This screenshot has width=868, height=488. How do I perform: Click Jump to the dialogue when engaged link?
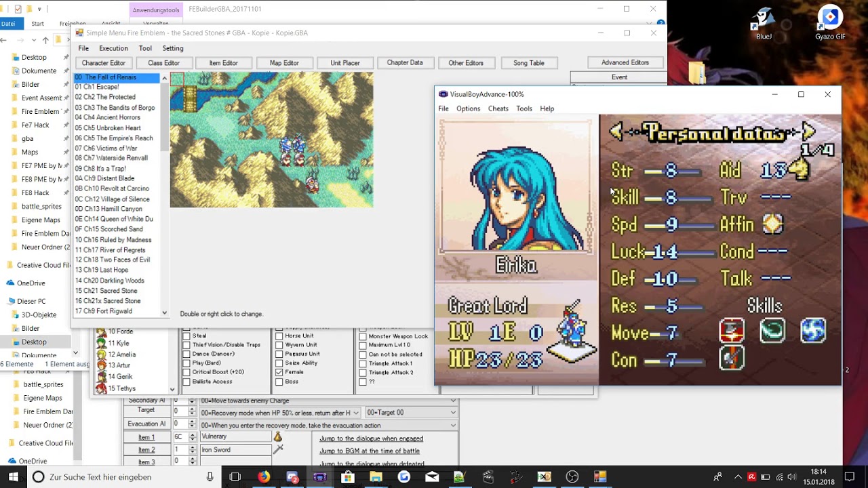pos(371,439)
